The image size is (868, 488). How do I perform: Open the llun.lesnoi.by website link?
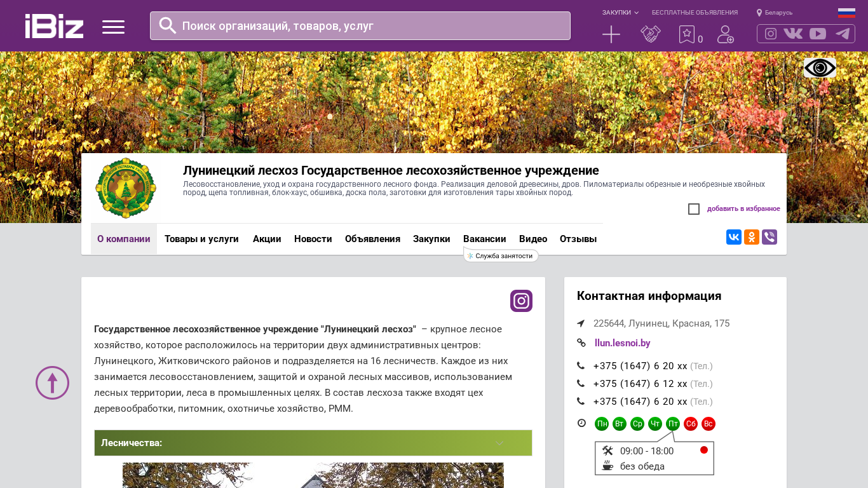[622, 343]
